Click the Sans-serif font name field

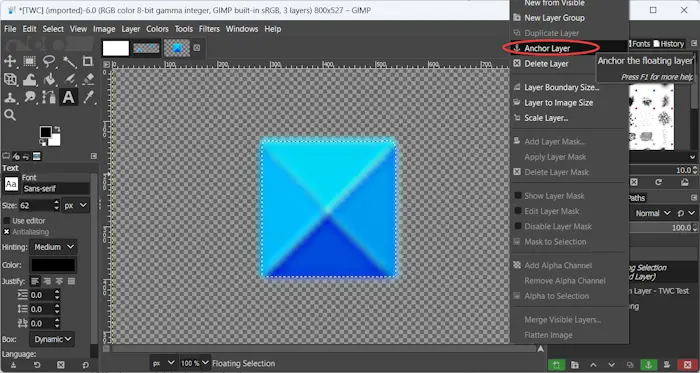coord(56,189)
